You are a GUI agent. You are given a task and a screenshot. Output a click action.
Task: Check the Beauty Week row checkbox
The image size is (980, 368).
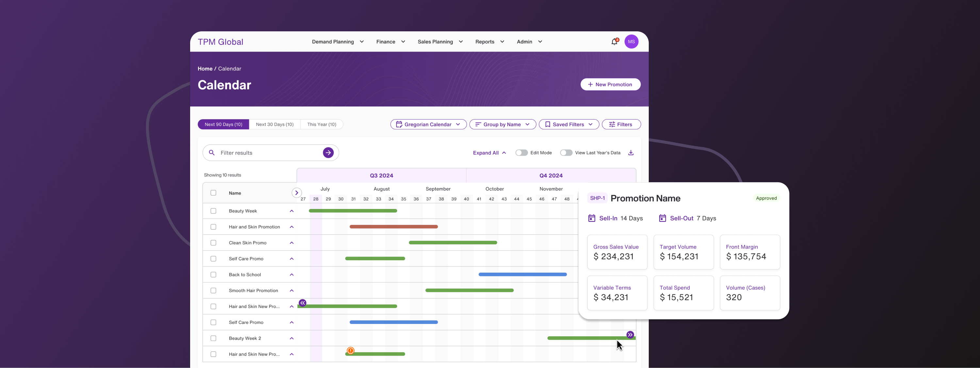(x=213, y=211)
